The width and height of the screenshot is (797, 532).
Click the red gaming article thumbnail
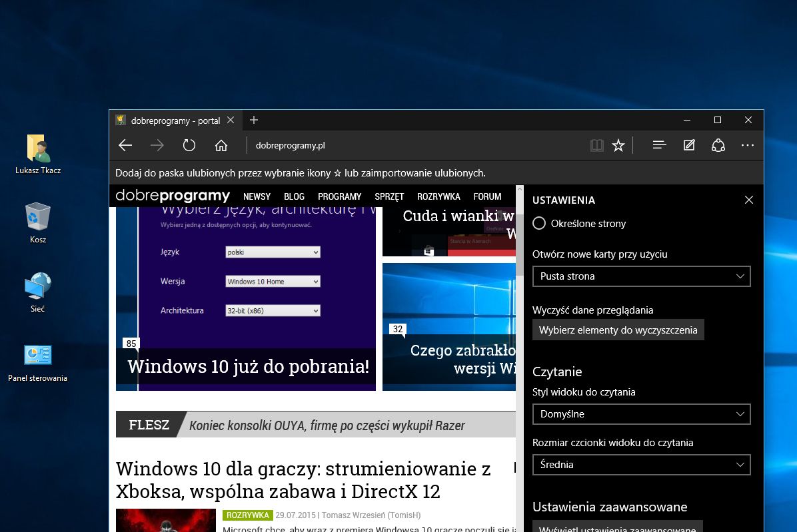coord(166,520)
